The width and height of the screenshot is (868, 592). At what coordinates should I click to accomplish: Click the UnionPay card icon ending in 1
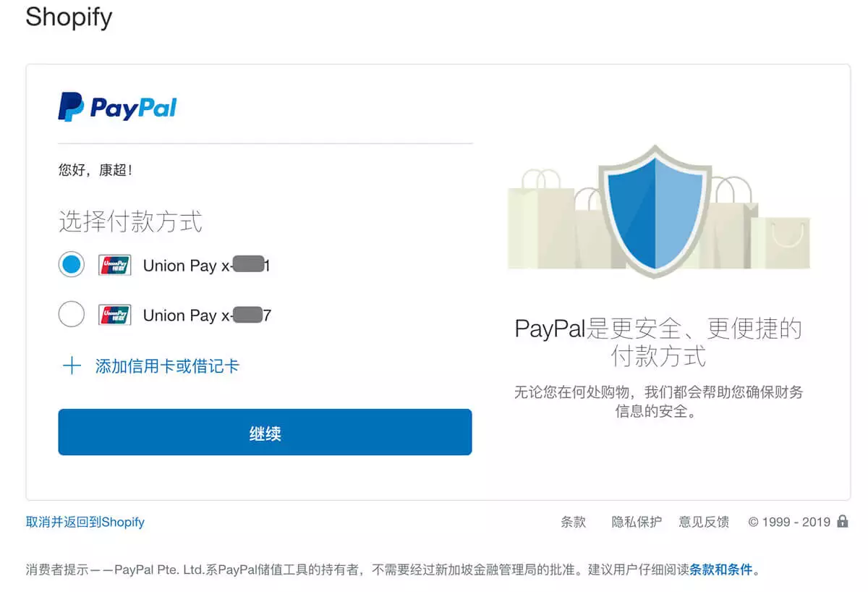click(x=114, y=266)
